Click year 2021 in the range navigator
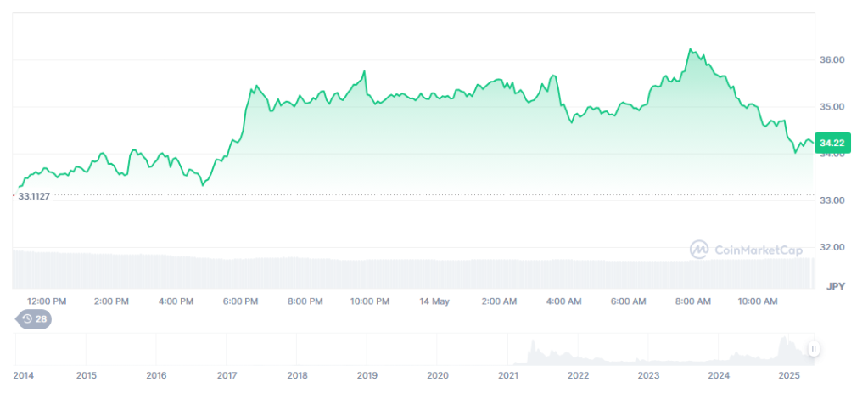This screenshot has width=868, height=394. (x=507, y=374)
